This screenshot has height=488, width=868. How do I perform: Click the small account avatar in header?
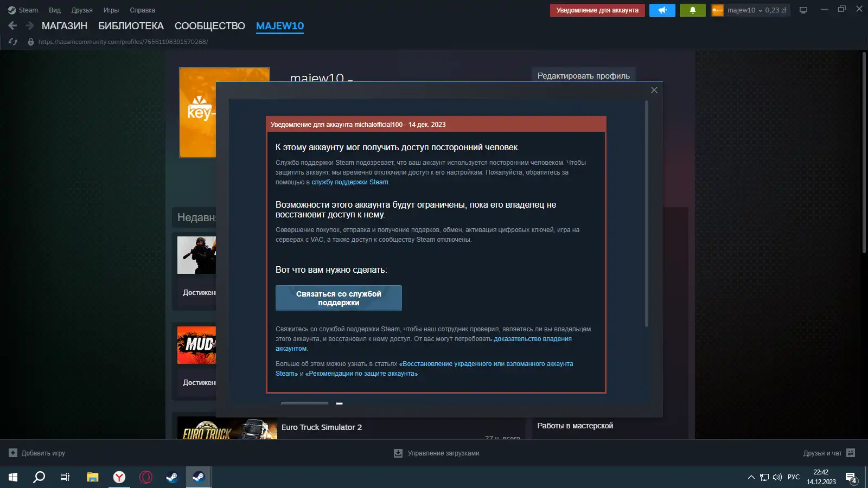coord(718,10)
